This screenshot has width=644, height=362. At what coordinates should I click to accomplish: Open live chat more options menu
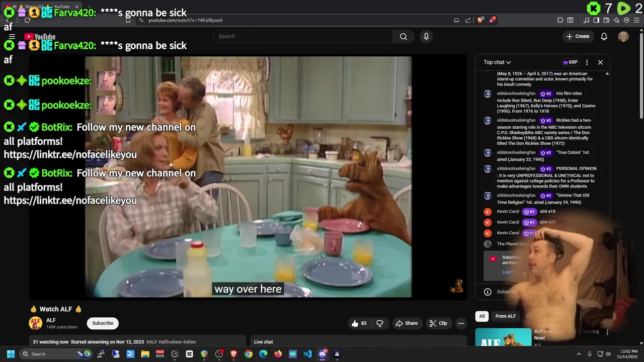point(587,62)
